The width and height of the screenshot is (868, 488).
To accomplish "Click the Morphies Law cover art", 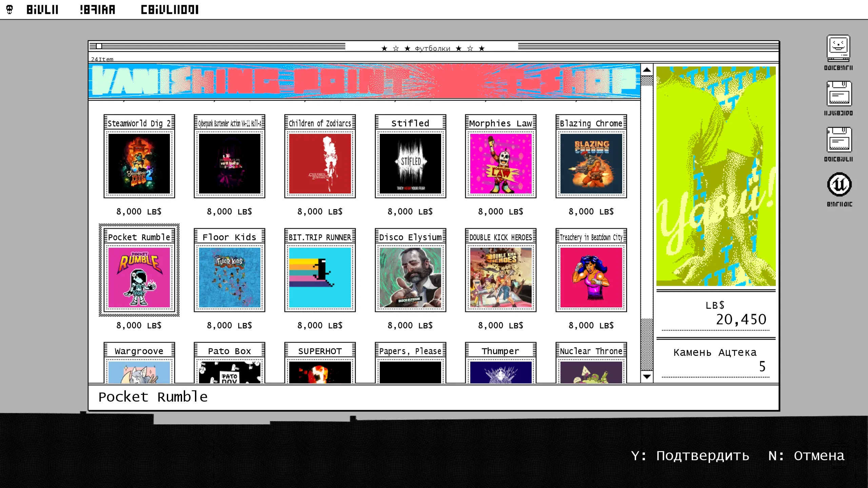I will coord(500,163).
